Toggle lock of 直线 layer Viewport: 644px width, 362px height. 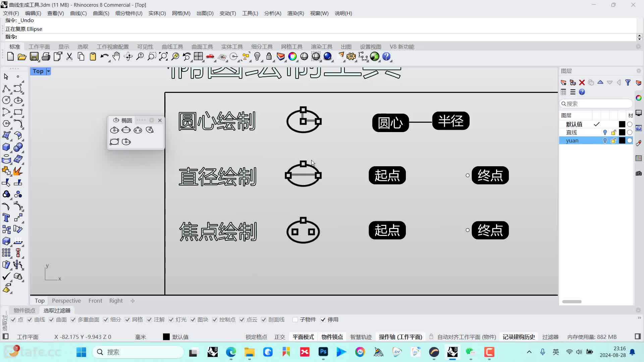click(x=613, y=132)
